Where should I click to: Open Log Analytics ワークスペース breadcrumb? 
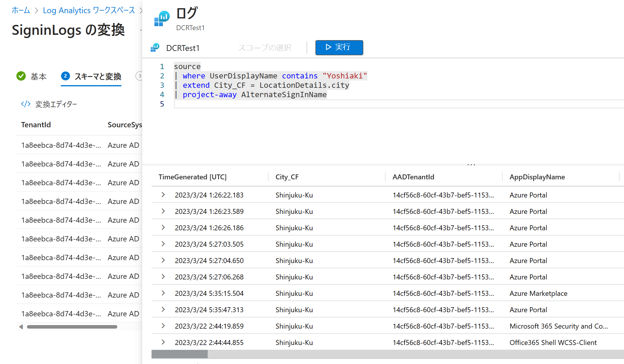pyautogui.click(x=89, y=10)
